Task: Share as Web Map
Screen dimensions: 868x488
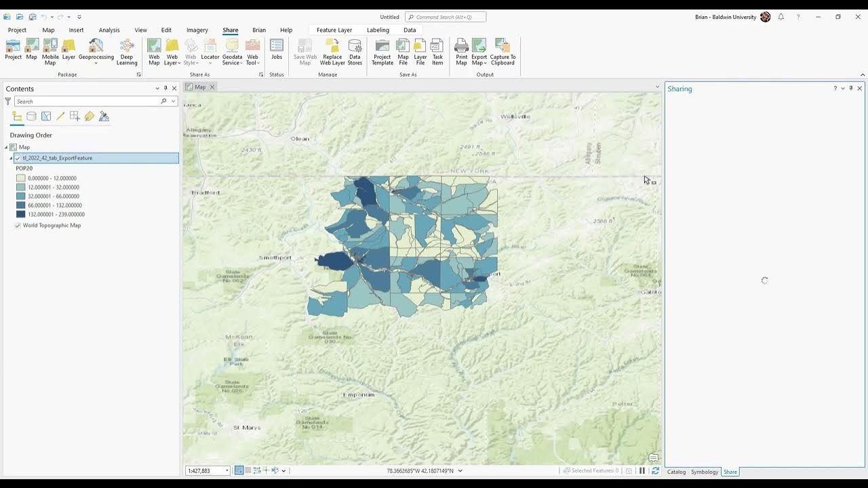Action: [154, 52]
